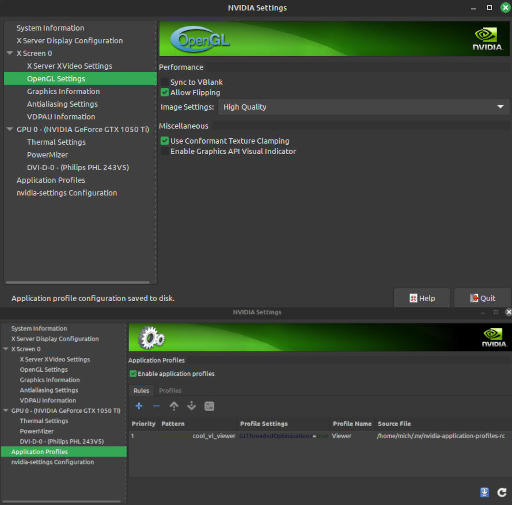Select Thermal Settings in top window
Viewport: 512px width, 505px height.
click(56, 142)
